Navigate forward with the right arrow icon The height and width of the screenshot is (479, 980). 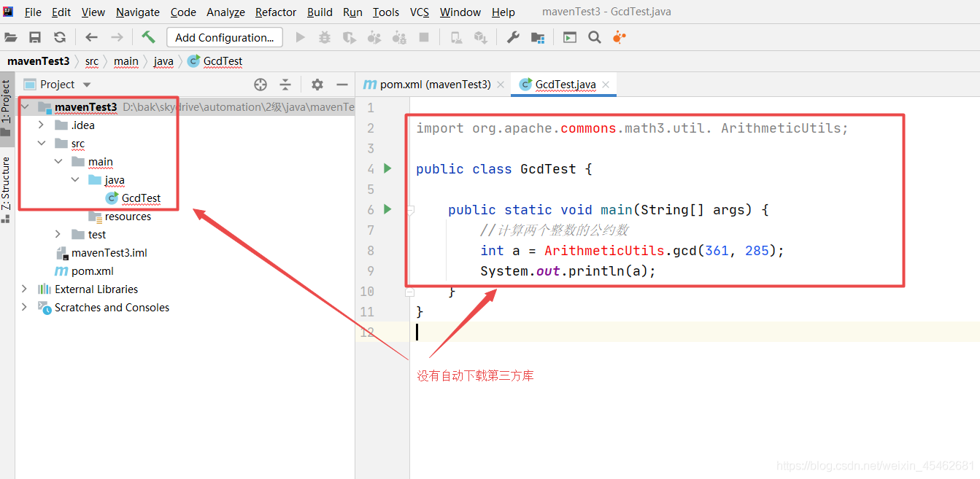click(x=117, y=37)
